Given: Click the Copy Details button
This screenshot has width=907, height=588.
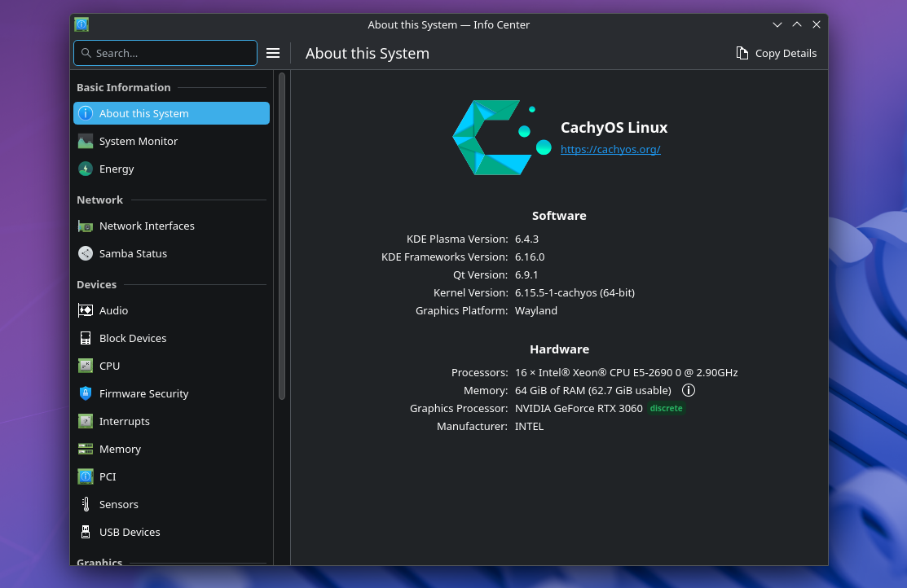Looking at the screenshot, I should 776,53.
